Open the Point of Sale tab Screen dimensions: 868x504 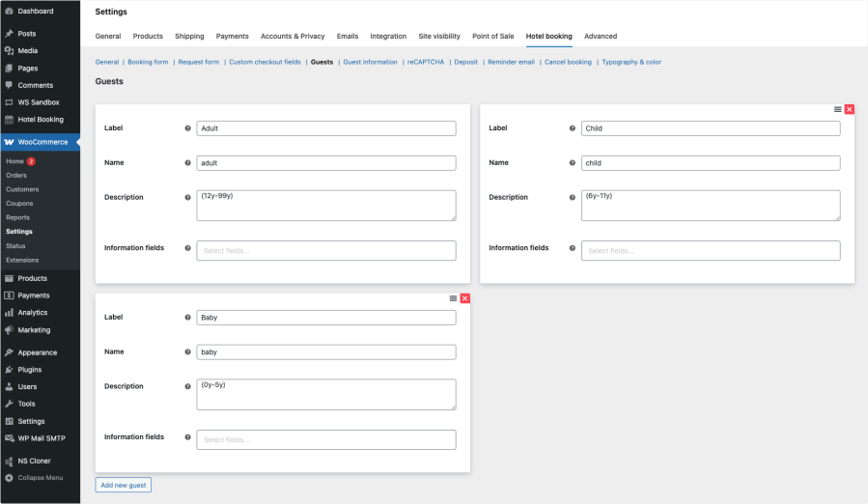point(492,36)
